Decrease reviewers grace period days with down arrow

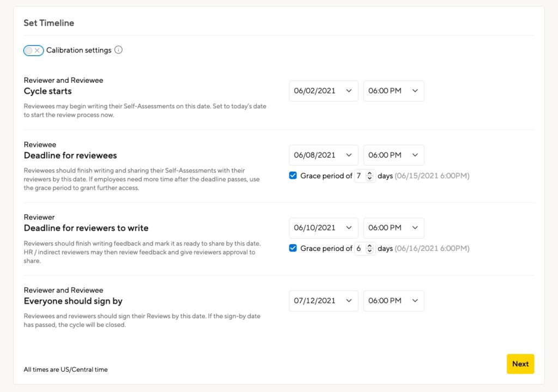[x=370, y=251]
